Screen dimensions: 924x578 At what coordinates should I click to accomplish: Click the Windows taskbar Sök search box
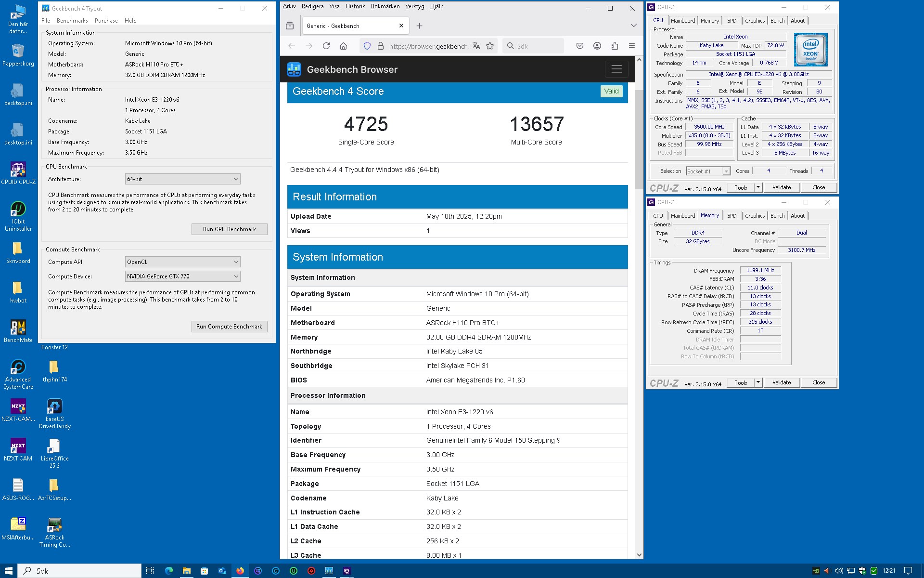tap(80, 571)
